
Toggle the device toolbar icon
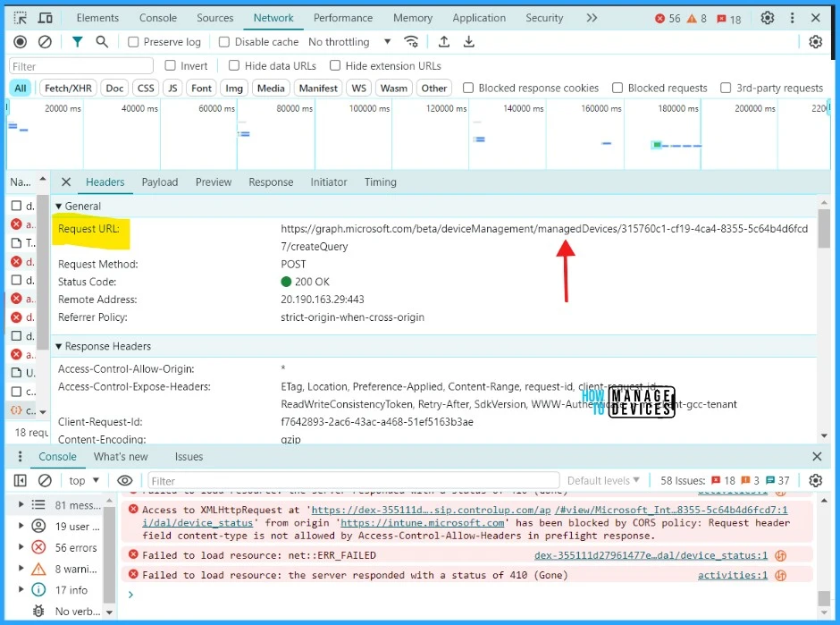pos(46,18)
